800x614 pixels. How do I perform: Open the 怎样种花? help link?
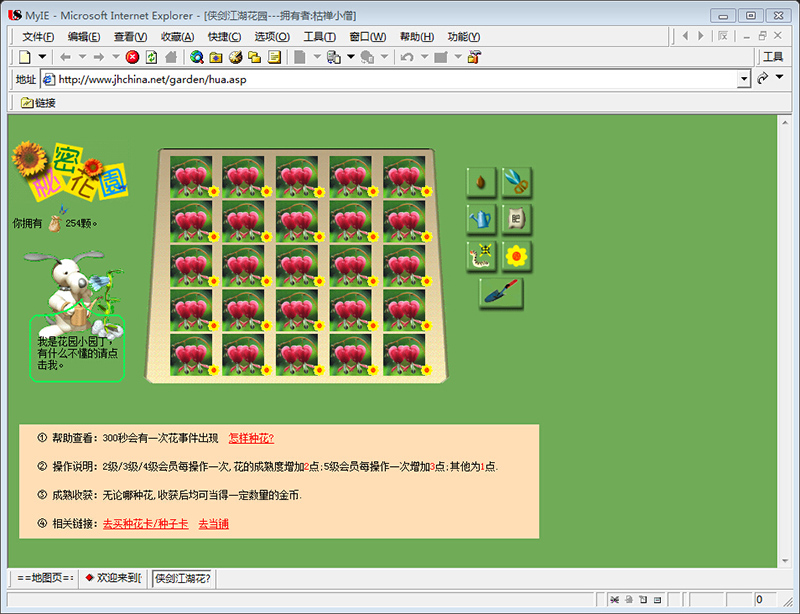[251, 438]
